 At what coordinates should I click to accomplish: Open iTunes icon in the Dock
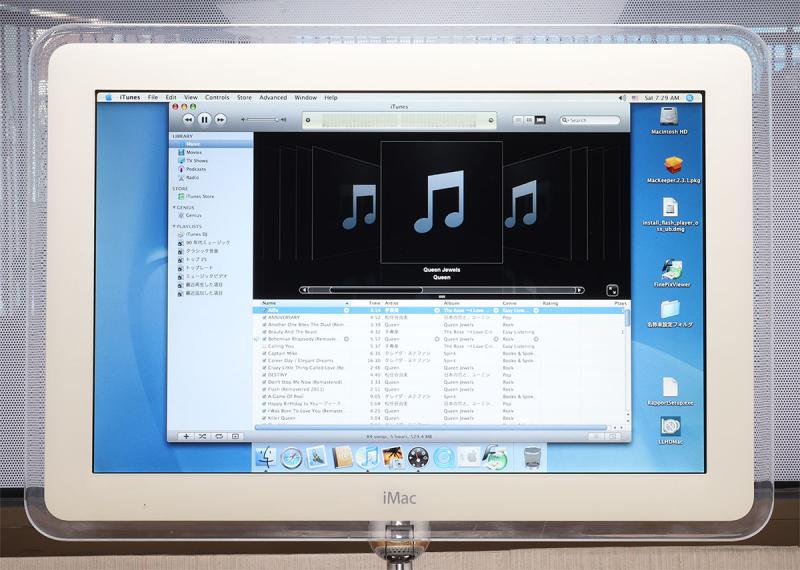(x=367, y=457)
